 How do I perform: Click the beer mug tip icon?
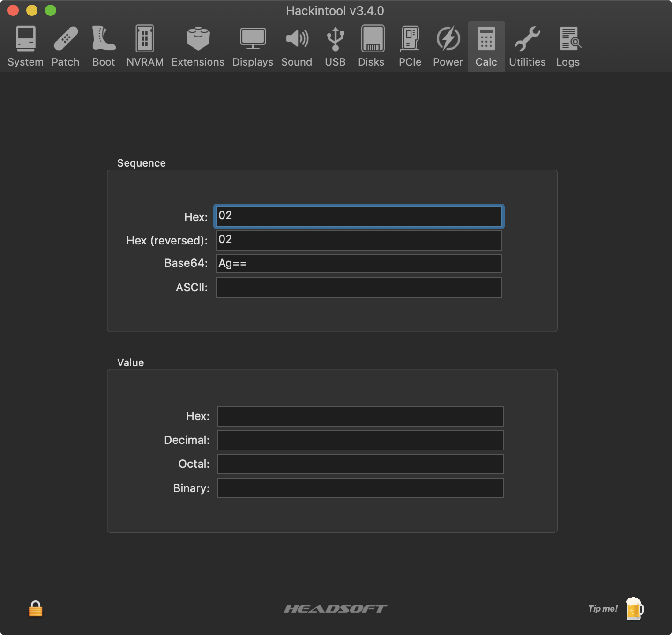[x=635, y=608]
